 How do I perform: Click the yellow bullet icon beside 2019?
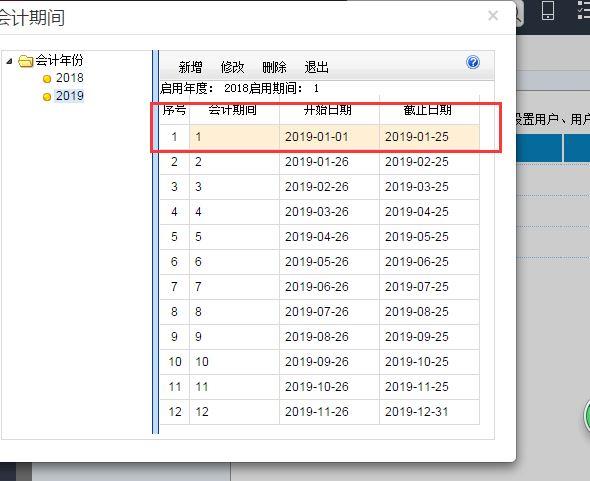[x=47, y=97]
